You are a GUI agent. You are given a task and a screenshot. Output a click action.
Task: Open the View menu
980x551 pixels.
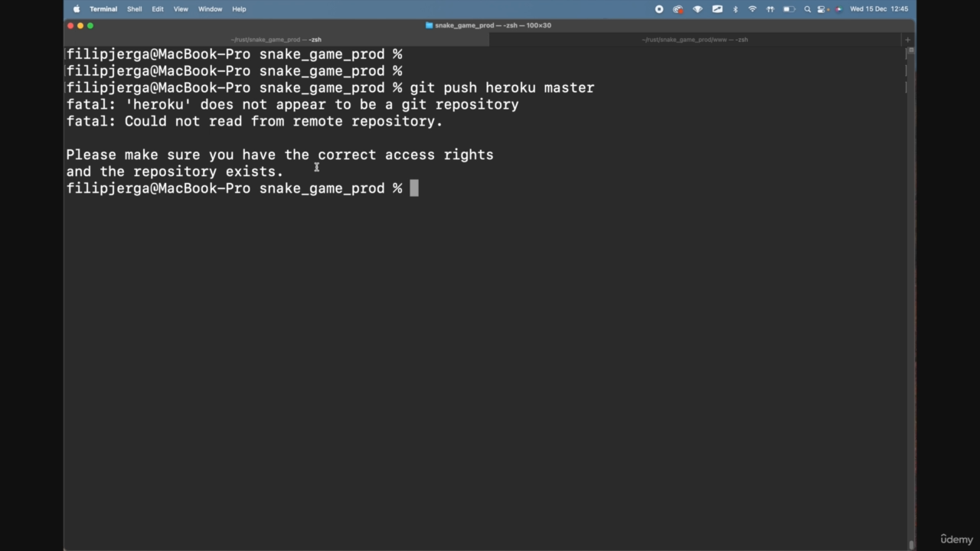coord(181,9)
